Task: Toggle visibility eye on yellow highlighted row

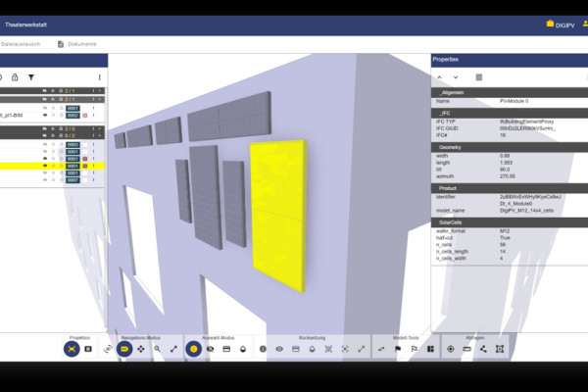Action: (x=45, y=166)
